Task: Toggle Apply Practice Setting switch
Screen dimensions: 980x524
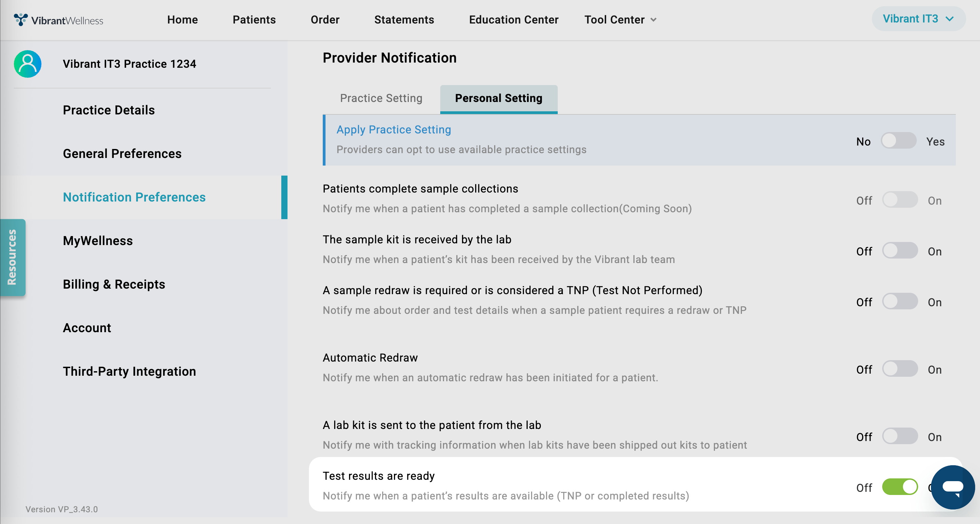Action: point(898,141)
